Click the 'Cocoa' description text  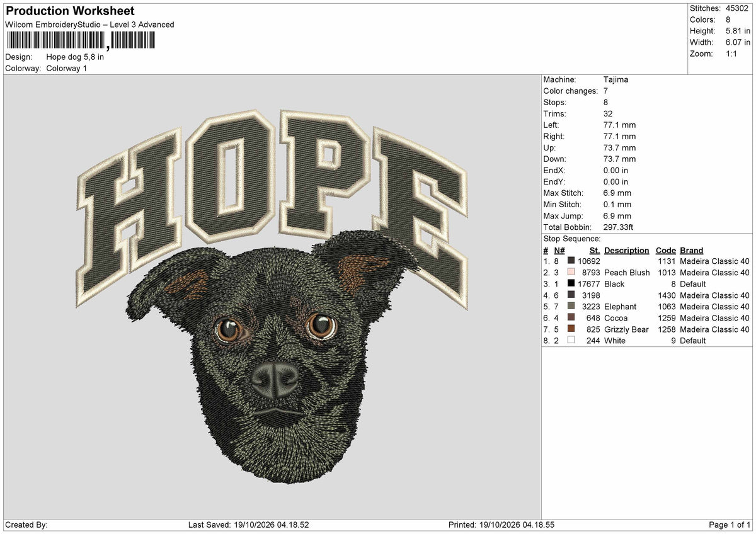coord(616,317)
